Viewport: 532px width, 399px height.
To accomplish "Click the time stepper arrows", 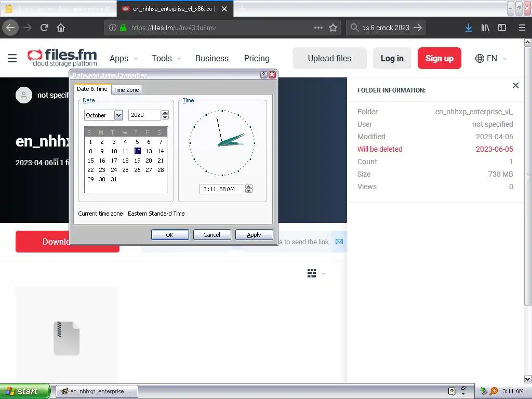I will (x=249, y=189).
